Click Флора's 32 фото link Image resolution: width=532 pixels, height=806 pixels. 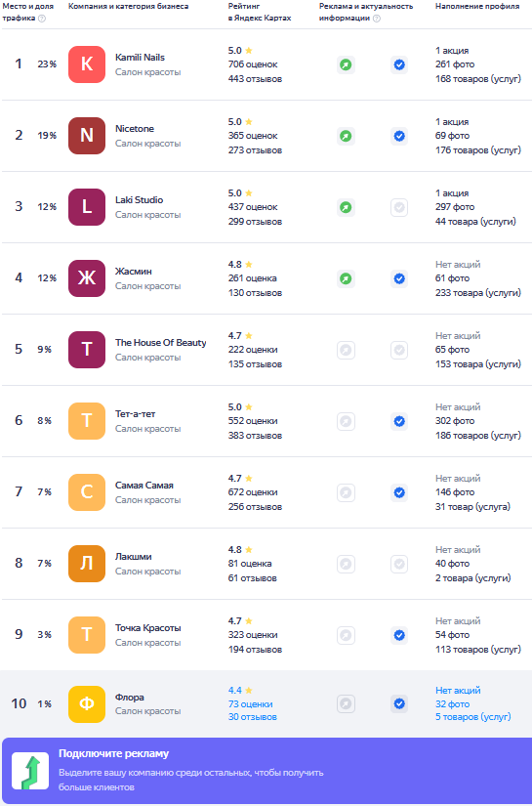click(x=452, y=704)
